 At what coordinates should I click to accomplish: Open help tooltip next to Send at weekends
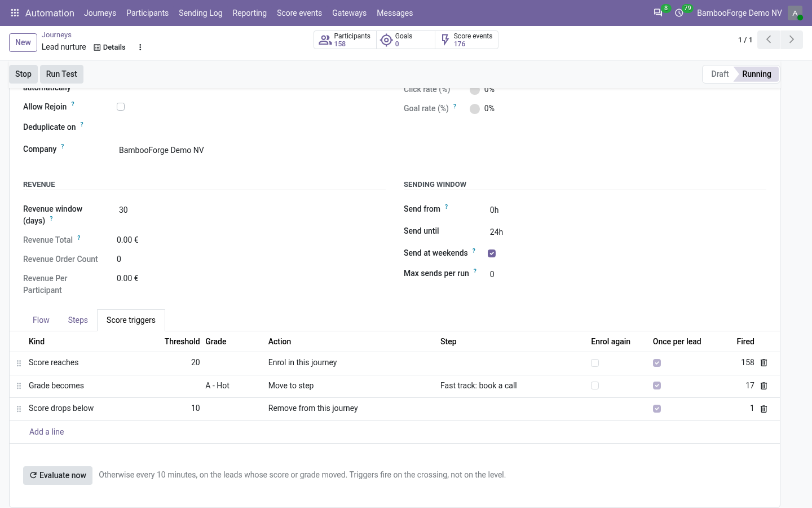474,250
